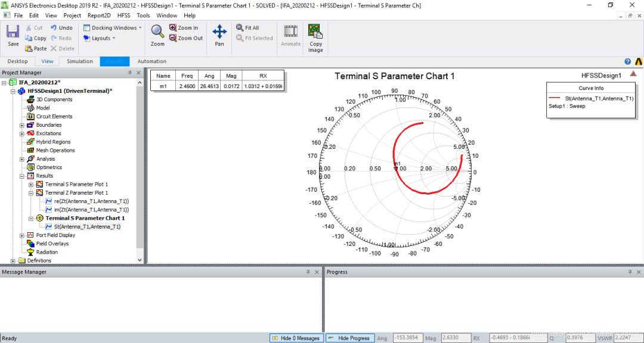644x343 pixels.
Task: Click the Paste command
Action: tap(35, 48)
